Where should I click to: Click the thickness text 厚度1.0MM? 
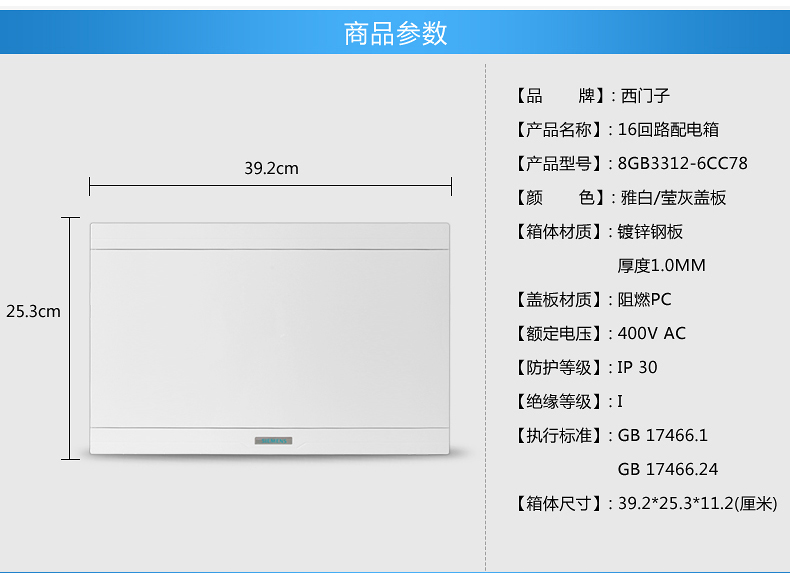tap(661, 266)
